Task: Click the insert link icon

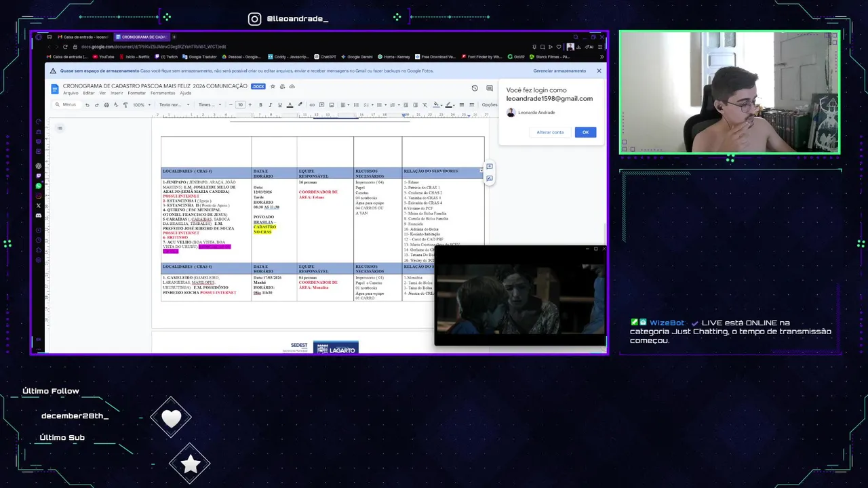Action: (x=312, y=104)
